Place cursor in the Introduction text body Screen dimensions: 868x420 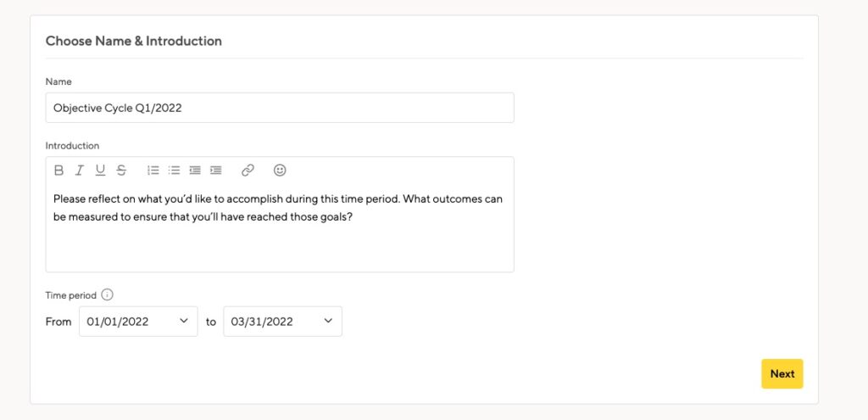point(280,227)
